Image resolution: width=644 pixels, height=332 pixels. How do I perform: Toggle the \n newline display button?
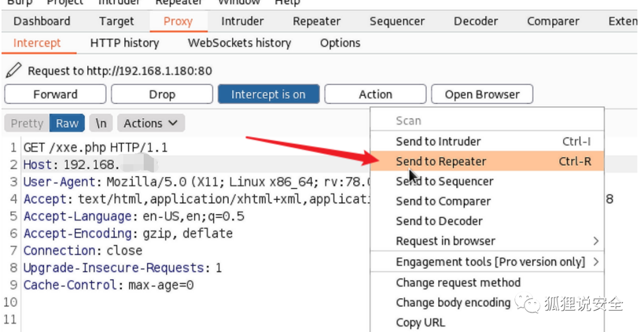click(101, 123)
